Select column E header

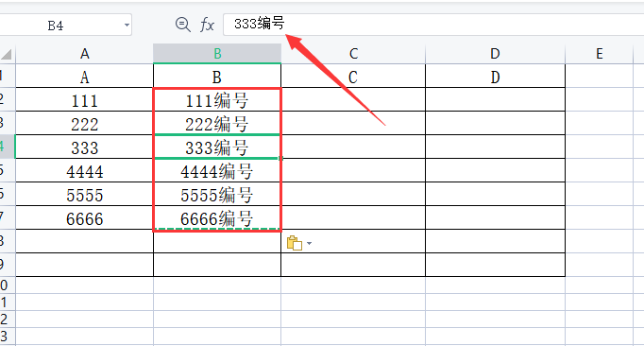click(600, 54)
